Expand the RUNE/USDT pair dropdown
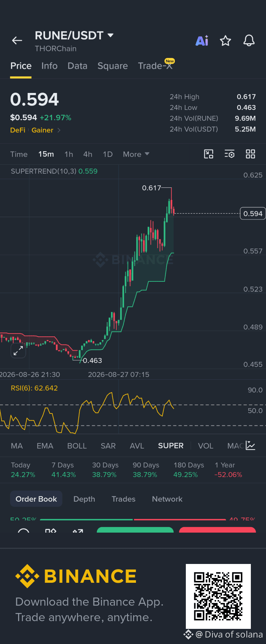266x644 pixels. point(110,35)
